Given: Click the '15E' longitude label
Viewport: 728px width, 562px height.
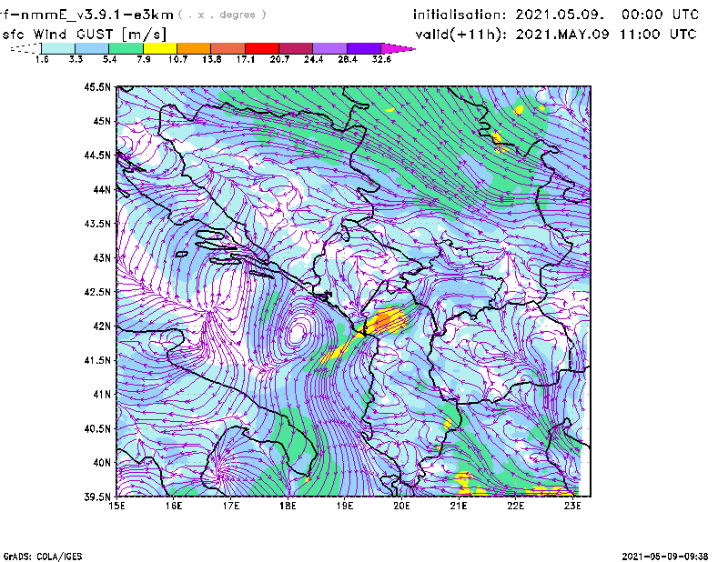Looking at the screenshot, I should point(116,506).
